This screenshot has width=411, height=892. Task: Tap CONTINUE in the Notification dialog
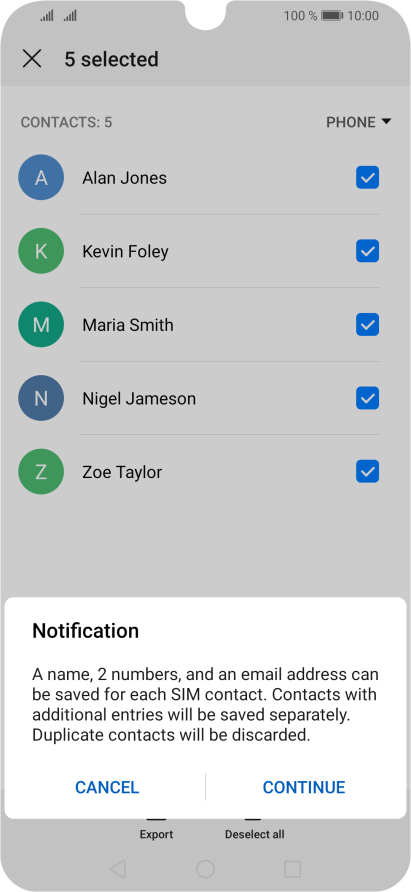pos(304,787)
